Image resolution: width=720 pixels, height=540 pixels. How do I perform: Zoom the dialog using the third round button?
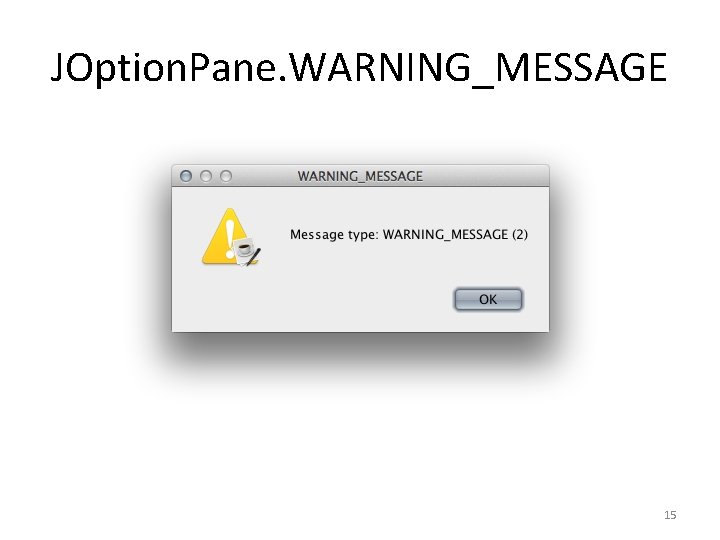click(226, 176)
